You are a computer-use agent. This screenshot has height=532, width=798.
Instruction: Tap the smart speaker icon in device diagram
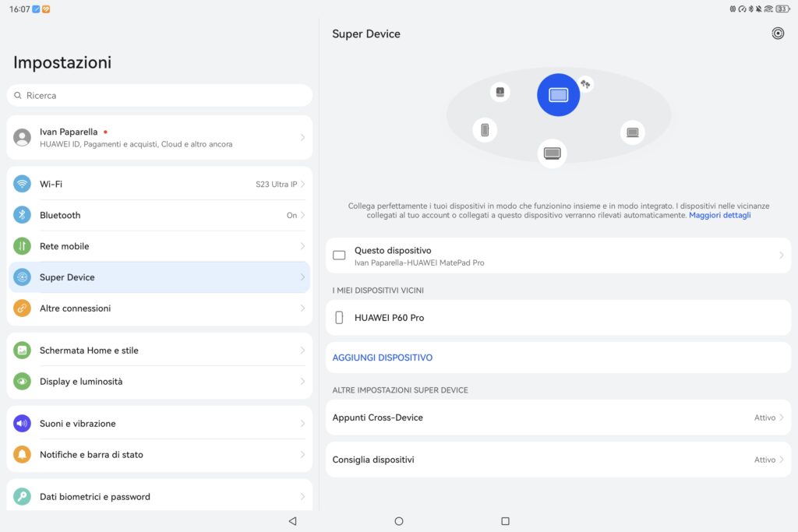[x=500, y=92]
